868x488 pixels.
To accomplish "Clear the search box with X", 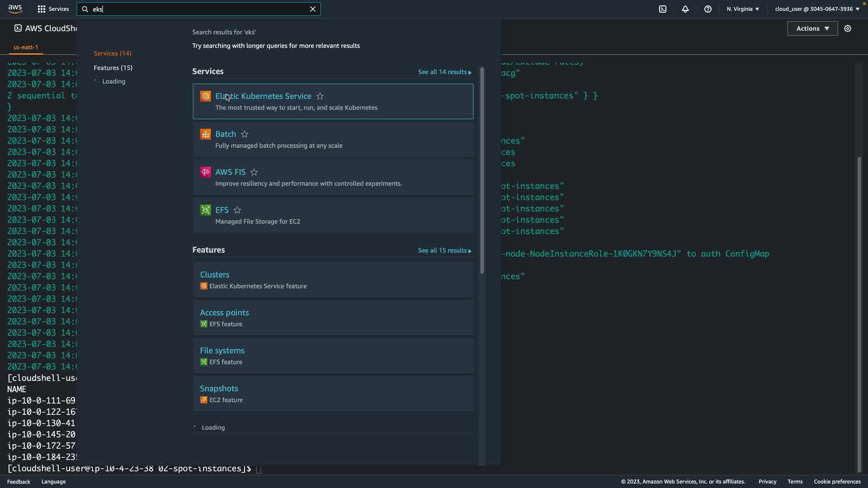I will (313, 9).
